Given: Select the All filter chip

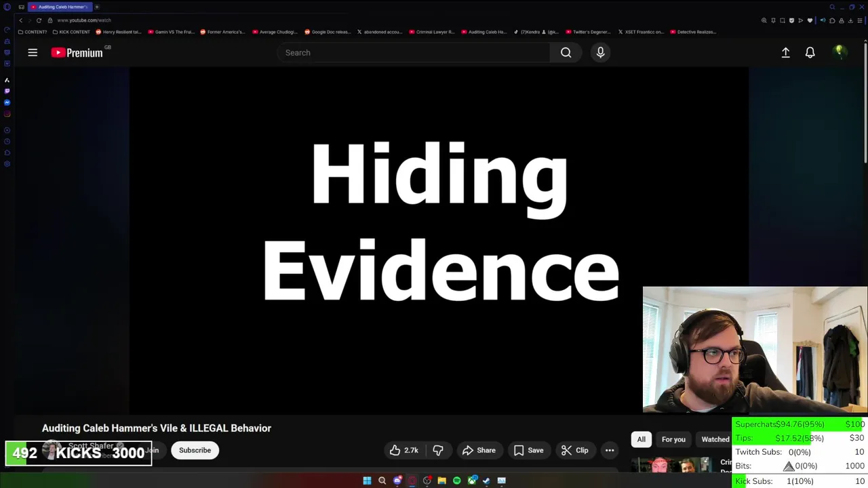Looking at the screenshot, I should click(641, 439).
